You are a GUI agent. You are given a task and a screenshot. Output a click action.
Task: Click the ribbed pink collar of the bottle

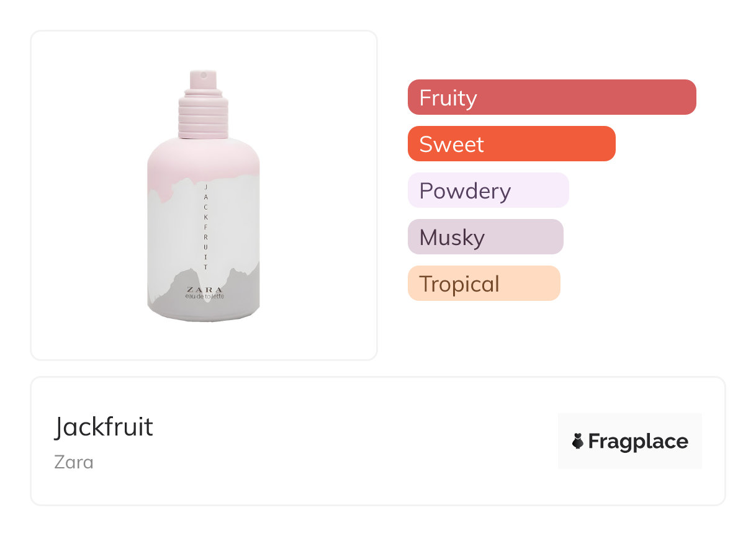click(x=203, y=115)
